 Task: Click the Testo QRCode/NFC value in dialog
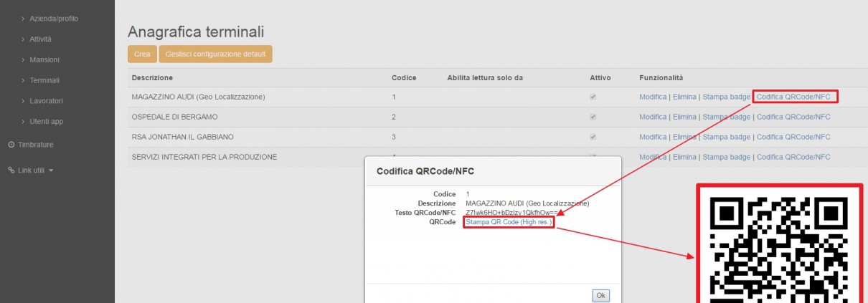[x=510, y=213]
